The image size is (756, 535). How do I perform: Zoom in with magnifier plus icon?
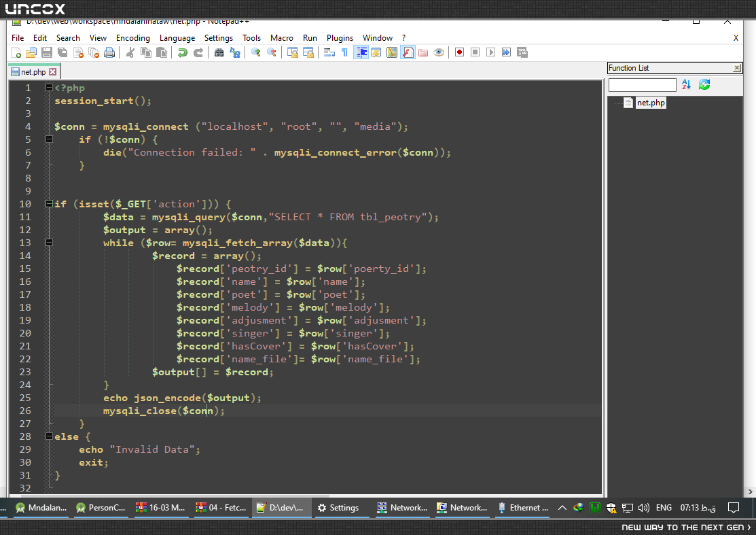point(255,52)
